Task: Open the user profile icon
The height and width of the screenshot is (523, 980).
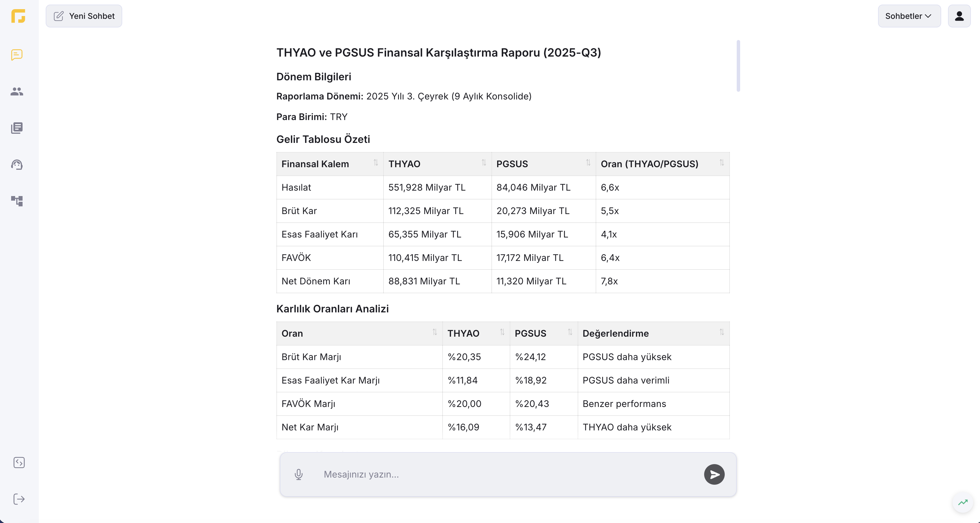Action: pos(959,16)
